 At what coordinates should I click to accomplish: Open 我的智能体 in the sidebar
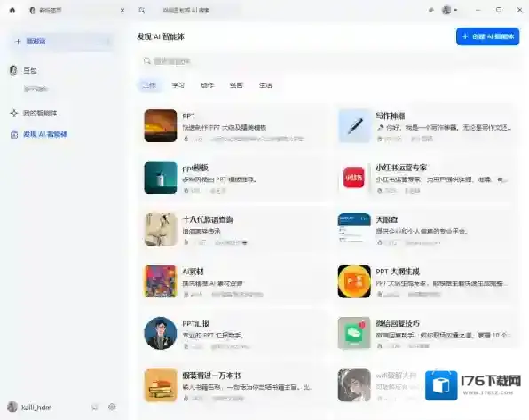(x=40, y=113)
